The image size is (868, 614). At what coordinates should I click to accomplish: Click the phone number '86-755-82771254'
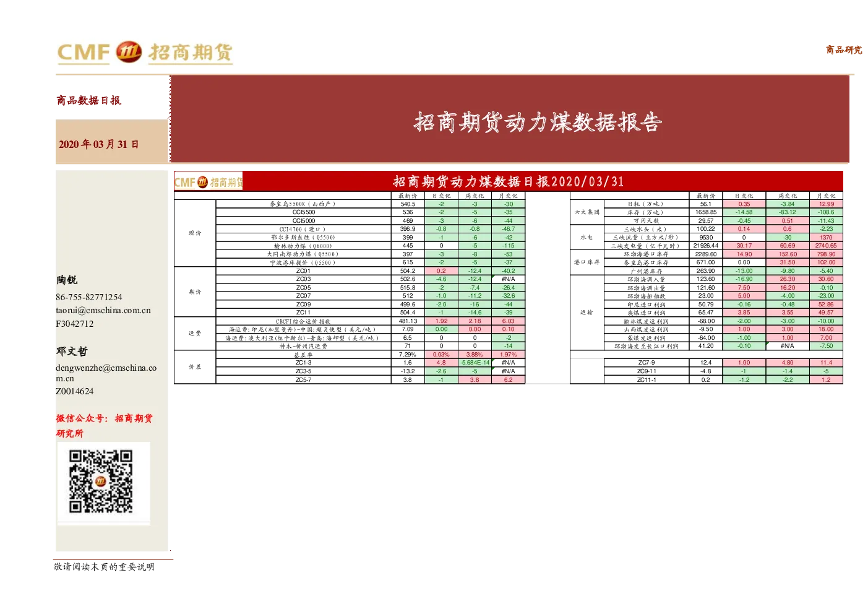coord(89,297)
